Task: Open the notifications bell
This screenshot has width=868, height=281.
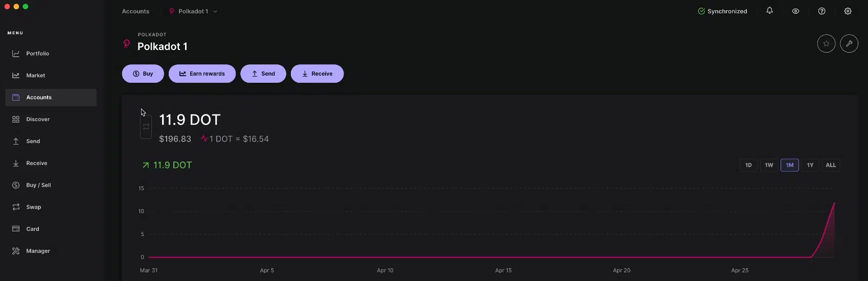Action: click(x=769, y=11)
